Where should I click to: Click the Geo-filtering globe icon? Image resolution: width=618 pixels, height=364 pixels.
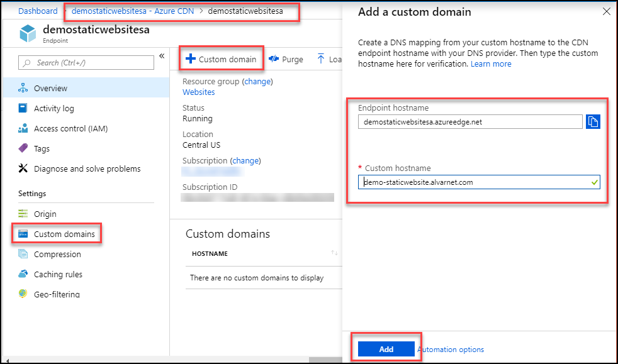coord(23,294)
